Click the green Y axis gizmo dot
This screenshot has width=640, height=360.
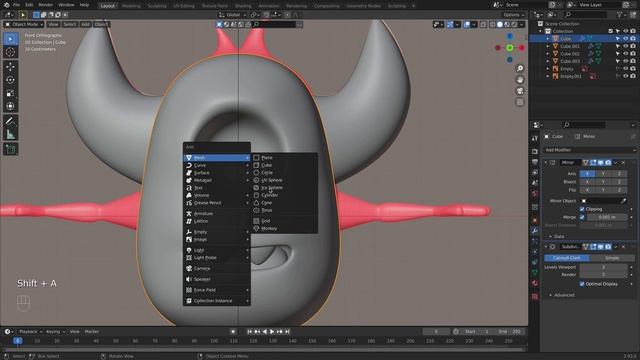[510, 48]
